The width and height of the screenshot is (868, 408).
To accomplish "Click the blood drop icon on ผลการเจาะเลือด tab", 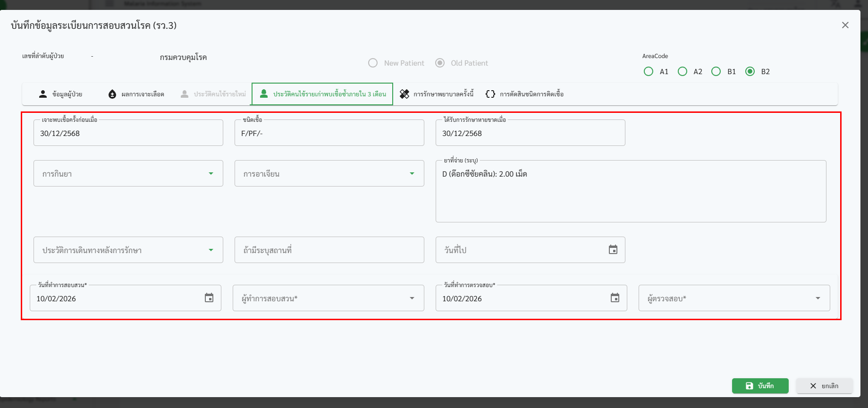I will coord(112,94).
